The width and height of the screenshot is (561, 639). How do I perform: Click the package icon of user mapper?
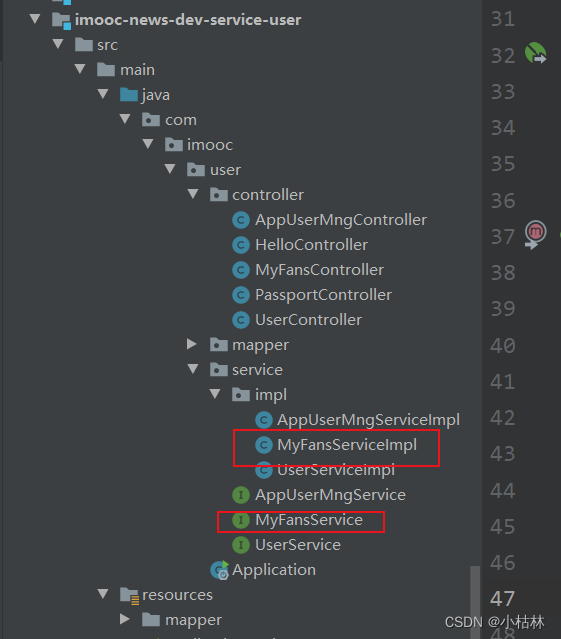click(x=219, y=345)
